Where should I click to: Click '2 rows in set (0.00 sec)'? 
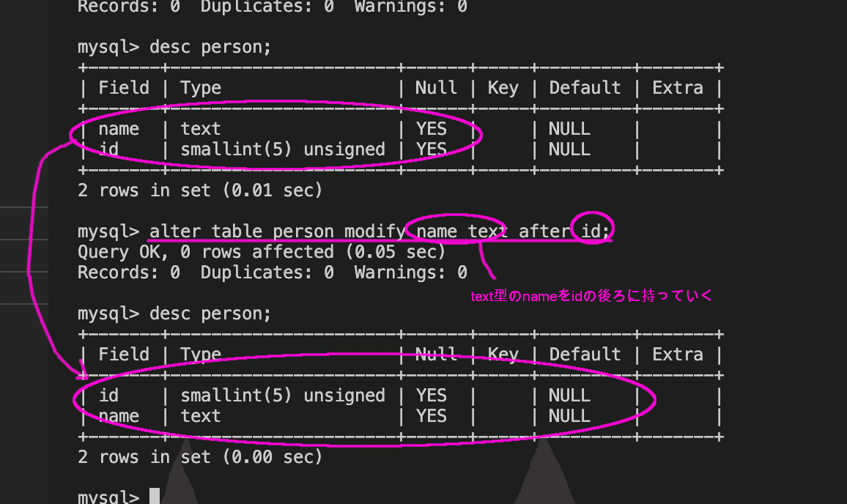(200, 457)
